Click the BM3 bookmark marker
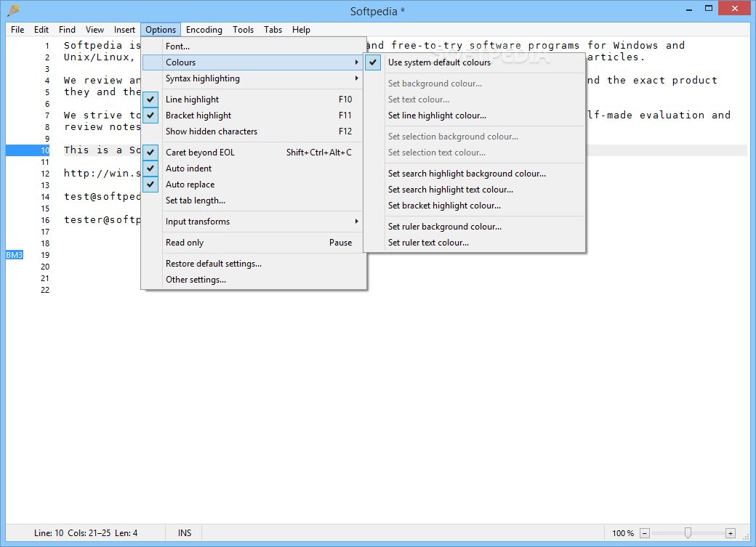 click(15, 255)
